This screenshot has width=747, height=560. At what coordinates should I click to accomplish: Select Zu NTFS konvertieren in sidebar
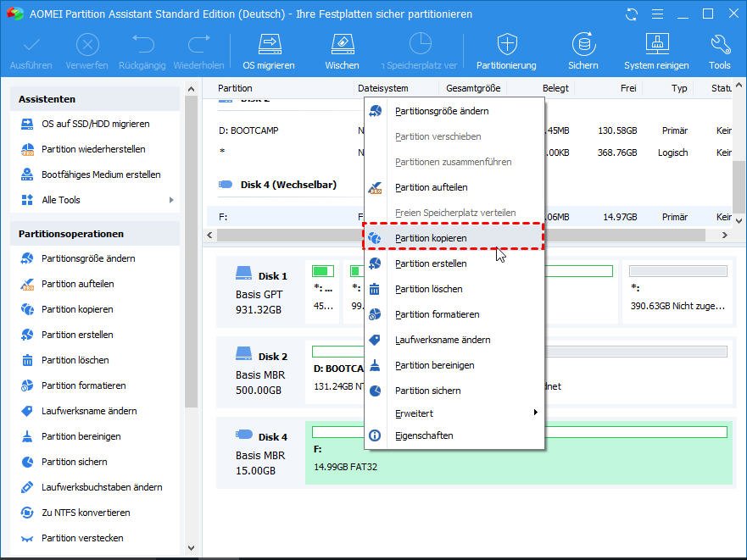[x=86, y=513]
